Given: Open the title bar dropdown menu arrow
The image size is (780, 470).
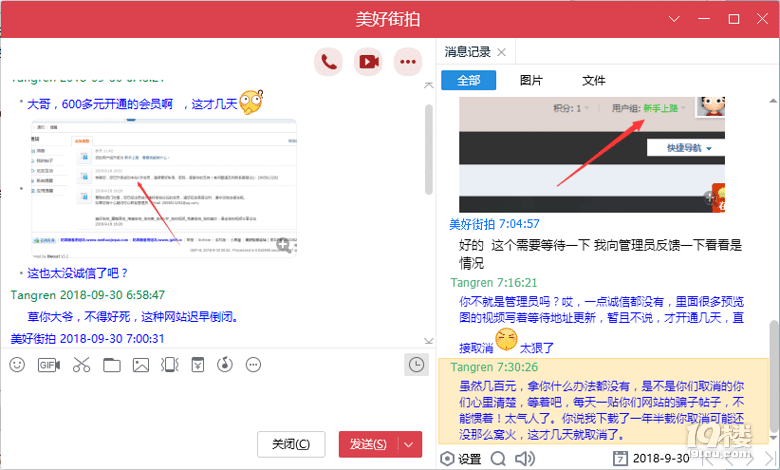Looking at the screenshot, I should tap(675, 20).
